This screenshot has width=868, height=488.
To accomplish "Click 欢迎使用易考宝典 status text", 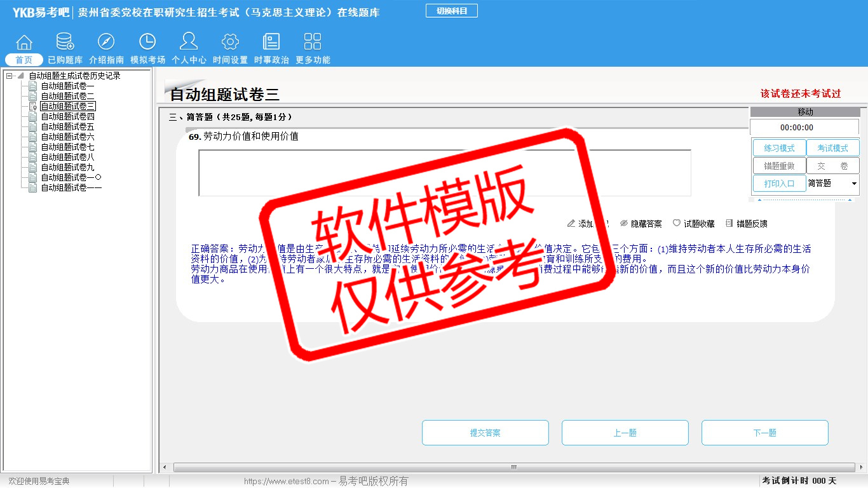I will pos(39,482).
